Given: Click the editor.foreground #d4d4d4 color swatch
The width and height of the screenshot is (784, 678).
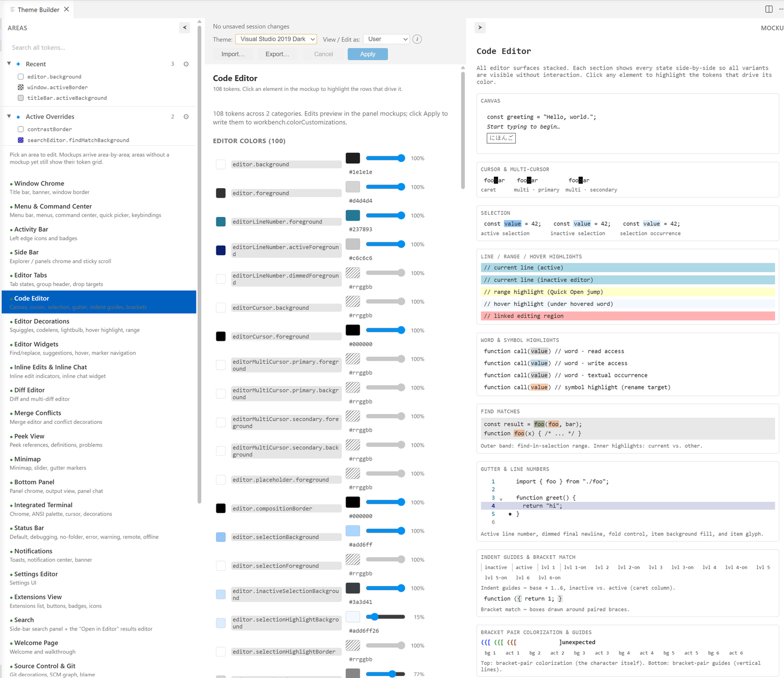Looking at the screenshot, I should point(353,187).
